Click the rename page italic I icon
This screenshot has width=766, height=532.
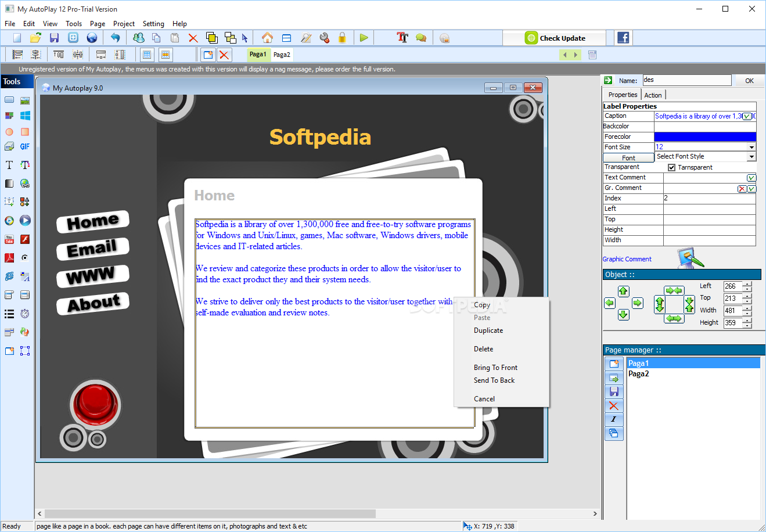point(614,419)
